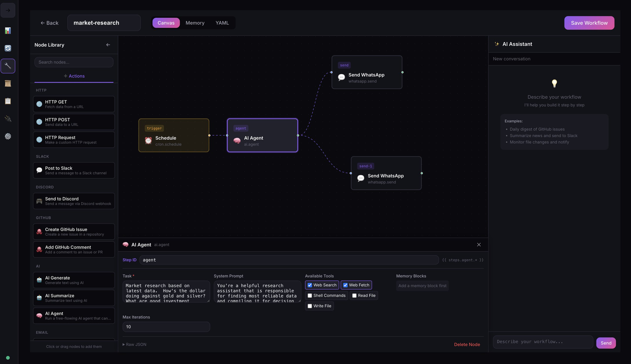Image resolution: width=631 pixels, height=364 pixels.
Task: Switch to the YAML tab
Action: click(x=222, y=23)
